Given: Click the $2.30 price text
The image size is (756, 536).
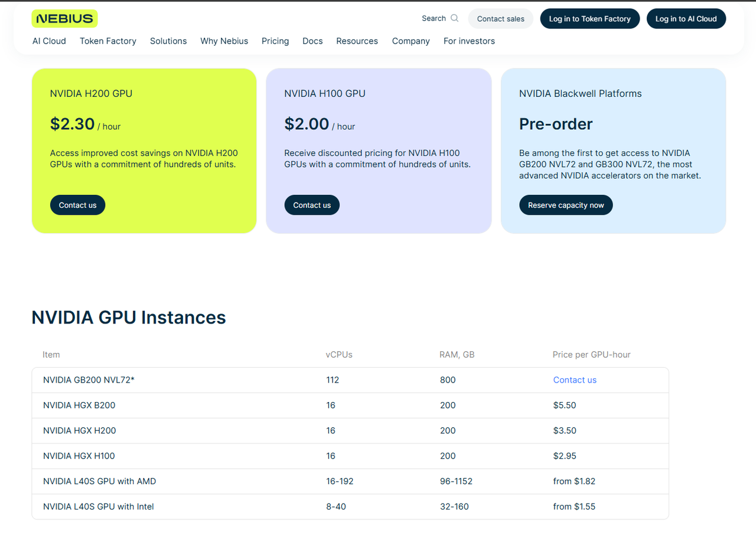Looking at the screenshot, I should click(73, 124).
